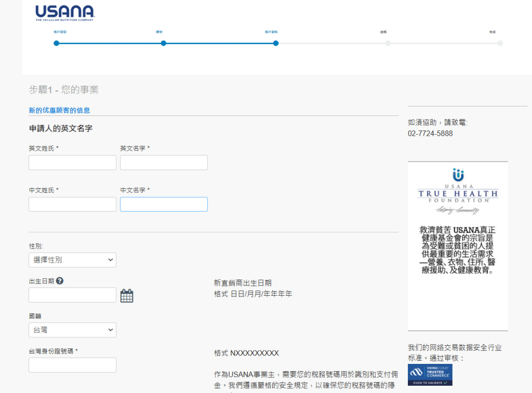Click the second step dot on the progress bar
Image resolution: width=532 pixels, height=393 pixels.
[164, 43]
